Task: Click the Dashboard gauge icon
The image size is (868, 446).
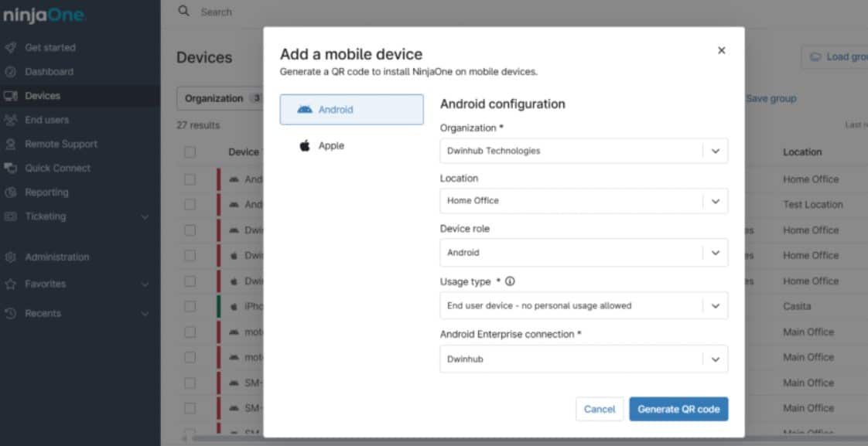Action: 11,72
